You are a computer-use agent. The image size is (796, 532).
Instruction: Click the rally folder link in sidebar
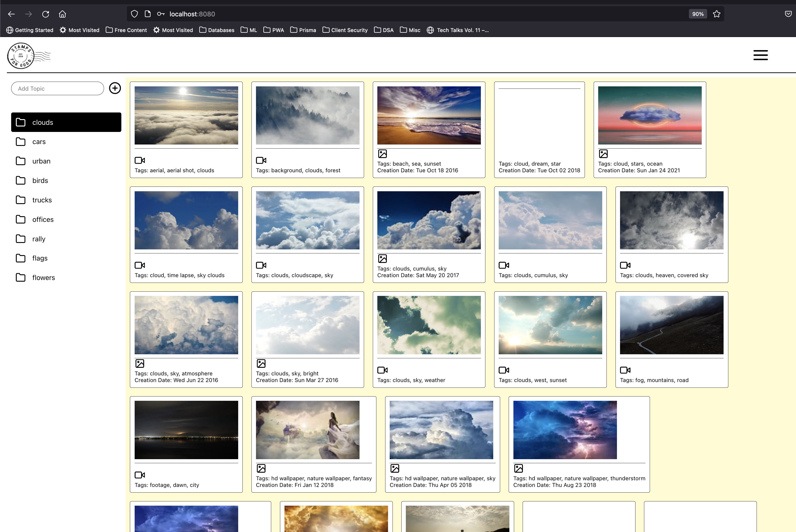coord(38,239)
